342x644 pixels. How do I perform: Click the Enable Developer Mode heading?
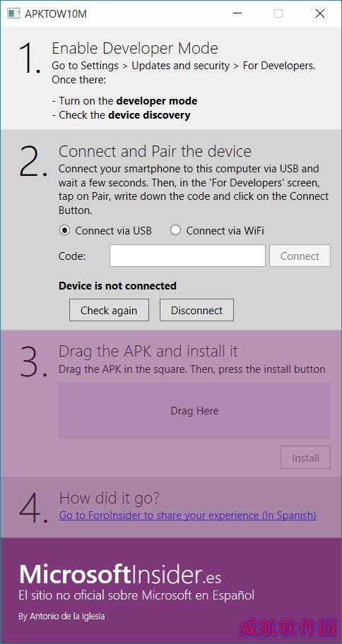click(x=135, y=49)
